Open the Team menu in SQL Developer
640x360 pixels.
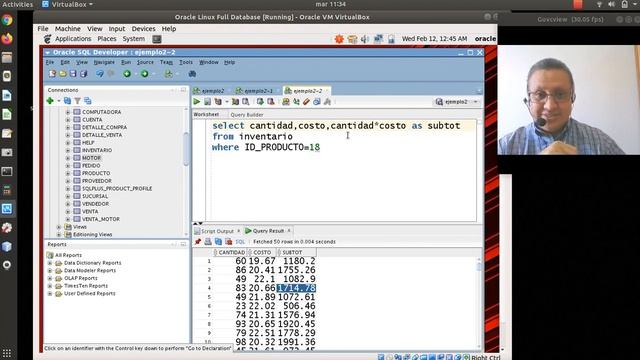[x=166, y=62]
